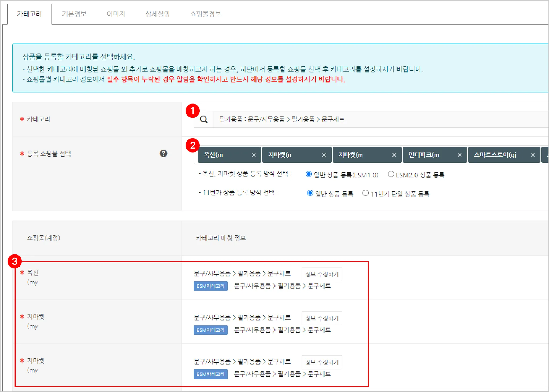Remove the 스마트스토어(gj tag
The image size is (549, 392).
[533, 155]
